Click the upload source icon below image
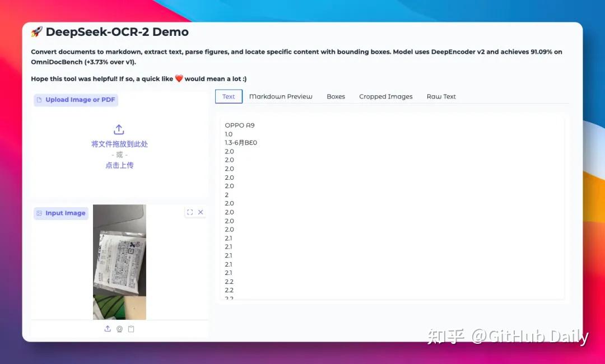 (x=108, y=329)
